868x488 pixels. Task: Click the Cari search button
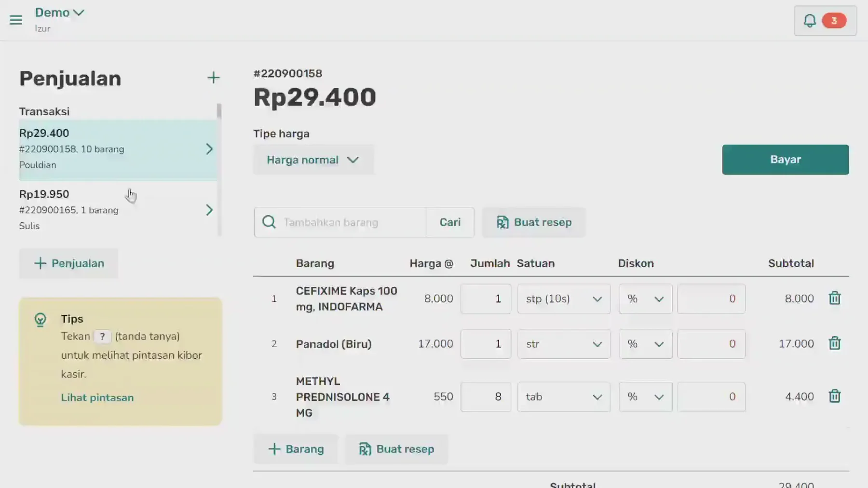click(450, 222)
